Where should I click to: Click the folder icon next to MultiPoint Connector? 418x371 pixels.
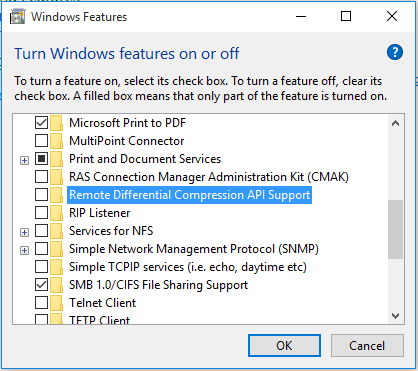(56, 141)
